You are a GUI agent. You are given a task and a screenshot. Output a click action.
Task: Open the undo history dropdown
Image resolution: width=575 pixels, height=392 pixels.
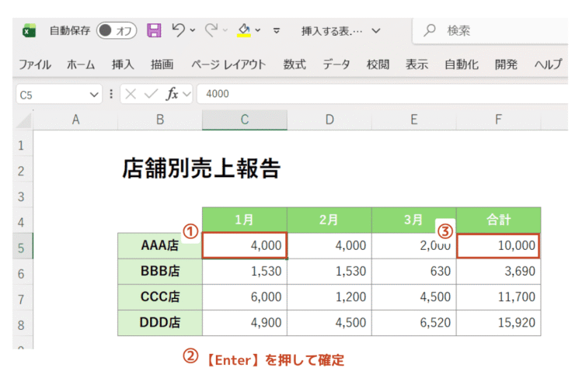(193, 30)
